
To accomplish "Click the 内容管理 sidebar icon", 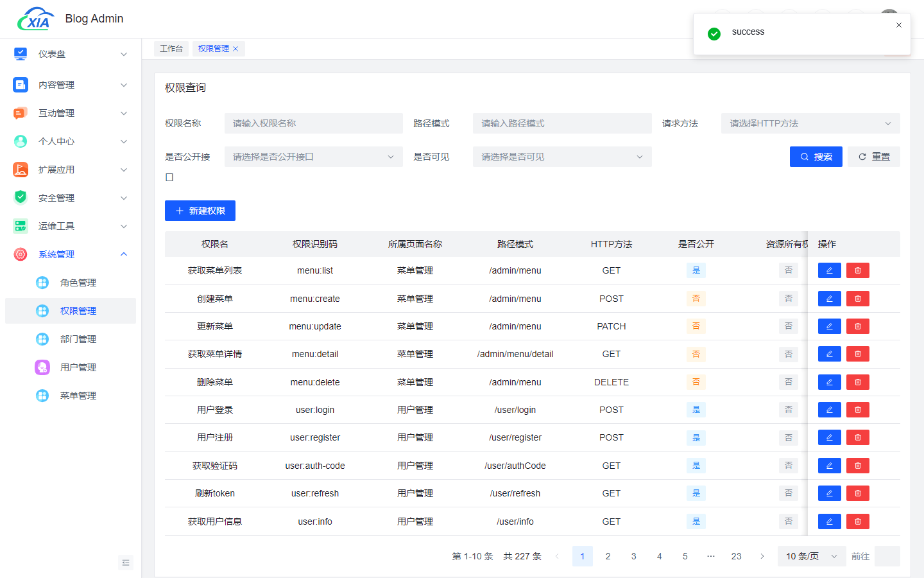I will click(21, 85).
